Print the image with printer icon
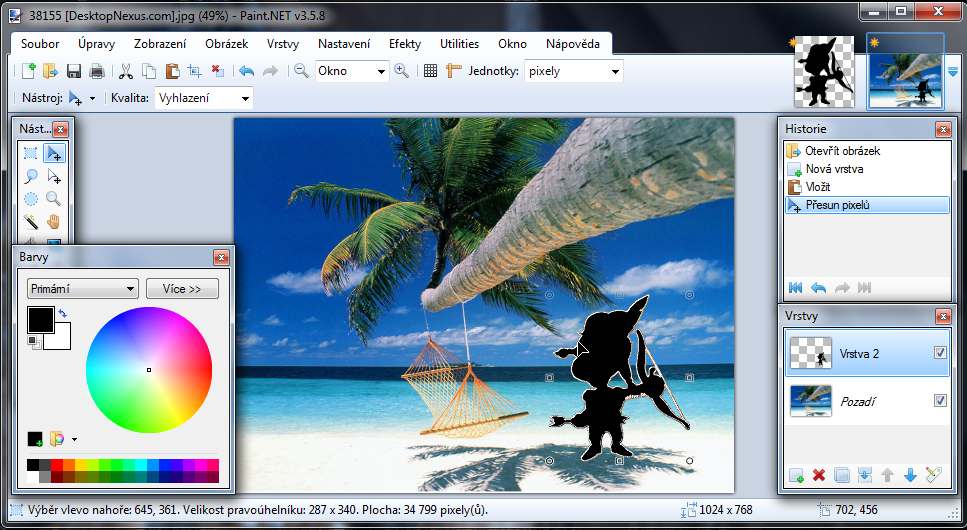Image resolution: width=967 pixels, height=530 pixels. coord(97,71)
